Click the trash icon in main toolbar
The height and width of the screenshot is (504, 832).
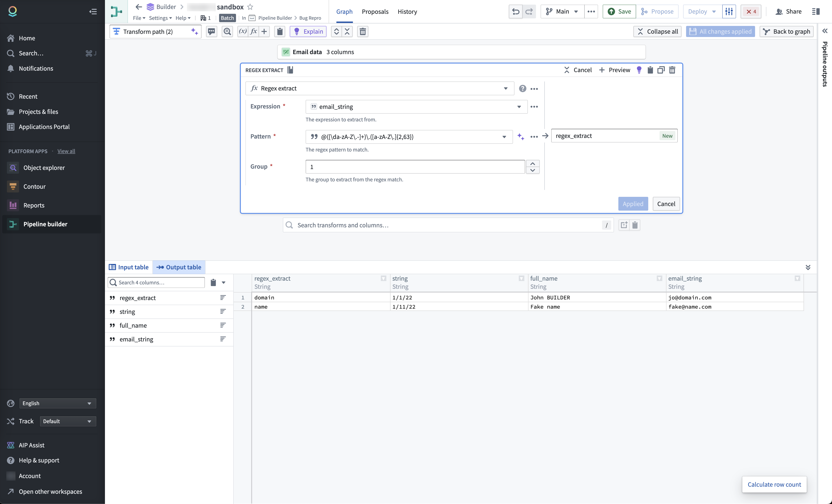click(x=363, y=31)
